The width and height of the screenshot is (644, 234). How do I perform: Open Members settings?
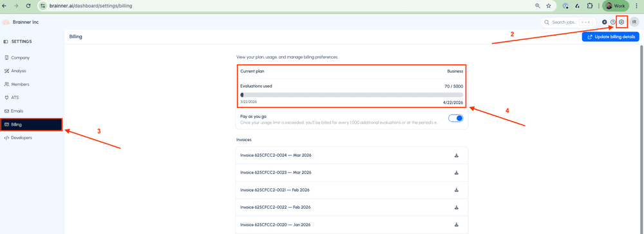[x=32, y=84]
